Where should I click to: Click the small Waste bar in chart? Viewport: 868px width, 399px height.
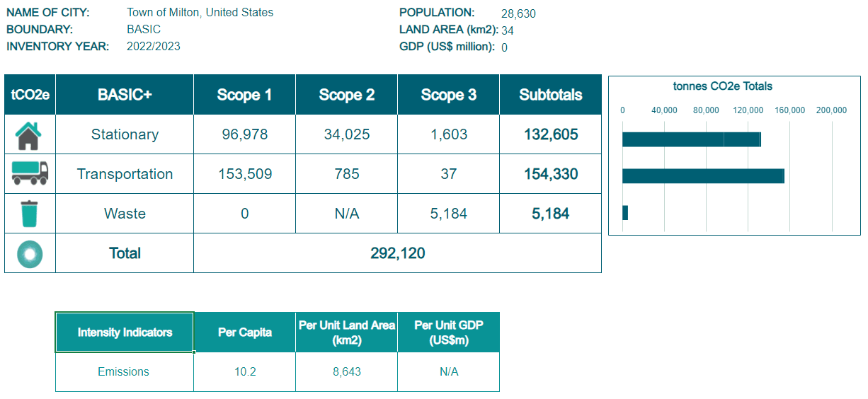[x=625, y=212]
